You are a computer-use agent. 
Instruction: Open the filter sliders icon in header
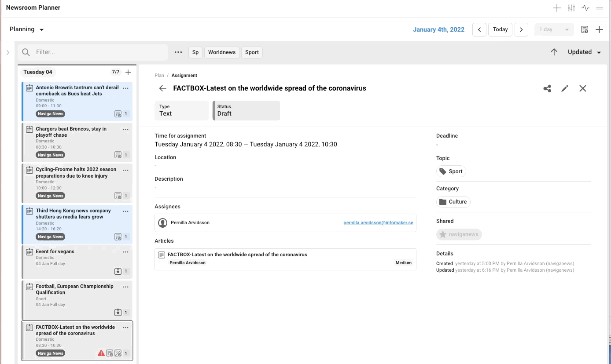pos(571,8)
